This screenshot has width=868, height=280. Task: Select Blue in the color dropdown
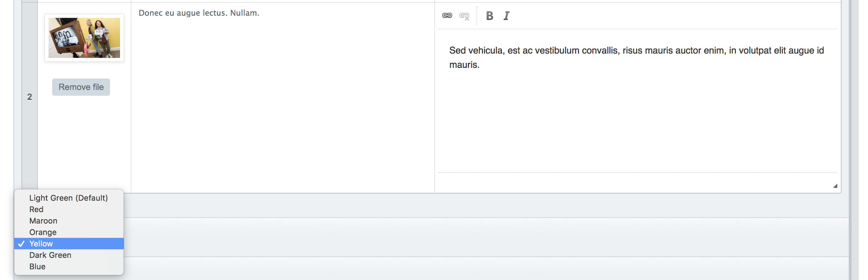click(x=38, y=266)
